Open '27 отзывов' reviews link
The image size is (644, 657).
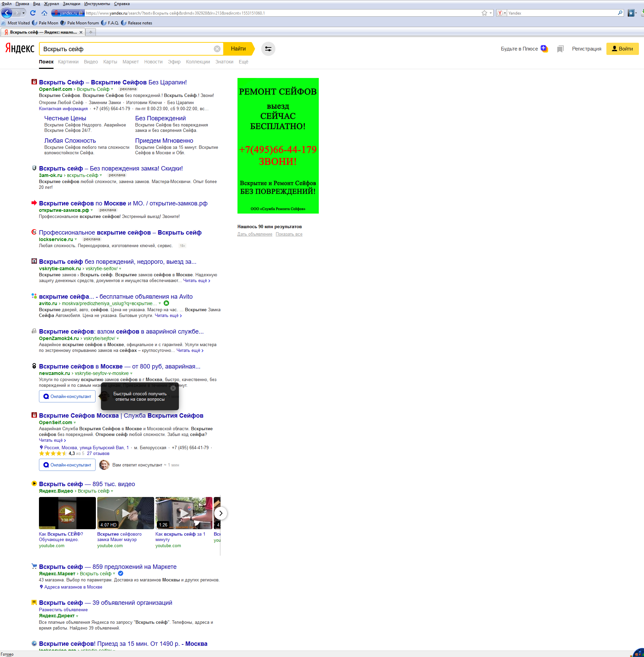click(x=98, y=454)
